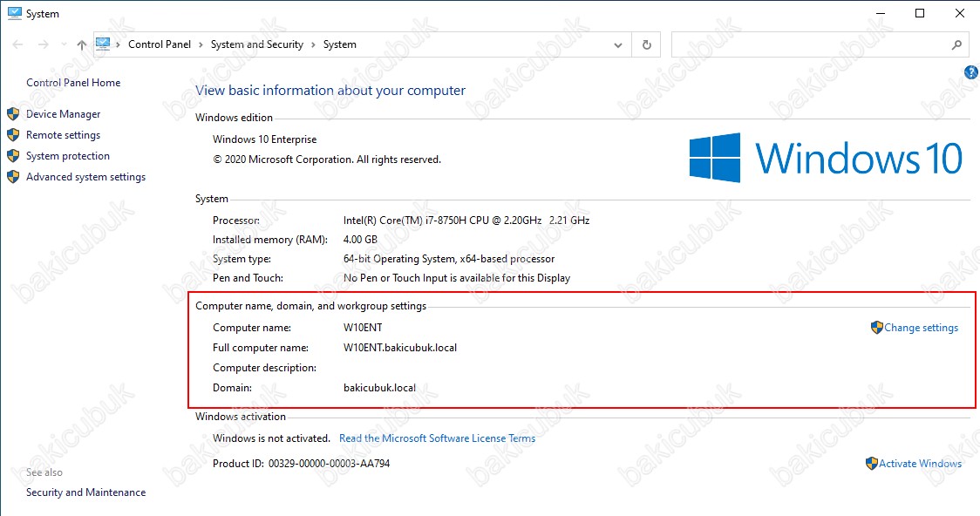Image resolution: width=980 pixels, height=516 pixels.
Task: Open address bar history dropdown
Action: tap(618, 45)
